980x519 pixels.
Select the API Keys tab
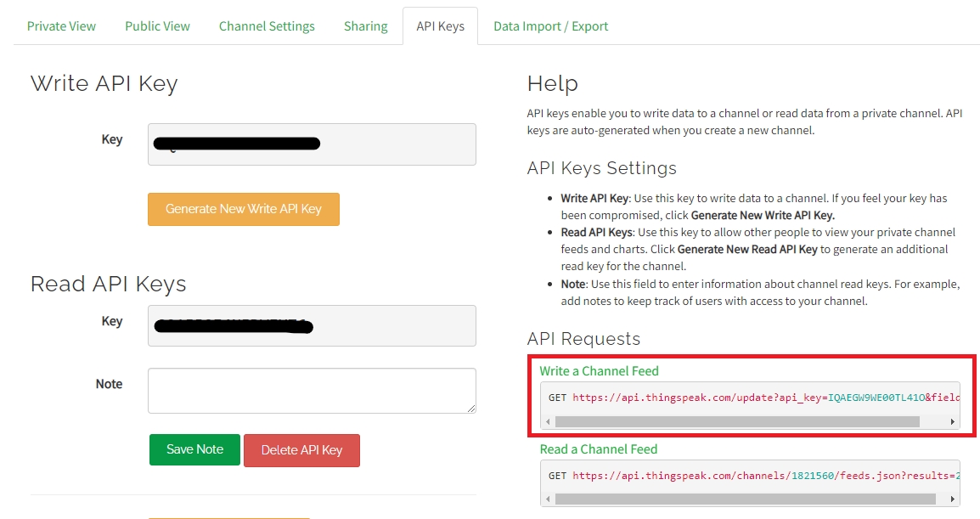440,26
